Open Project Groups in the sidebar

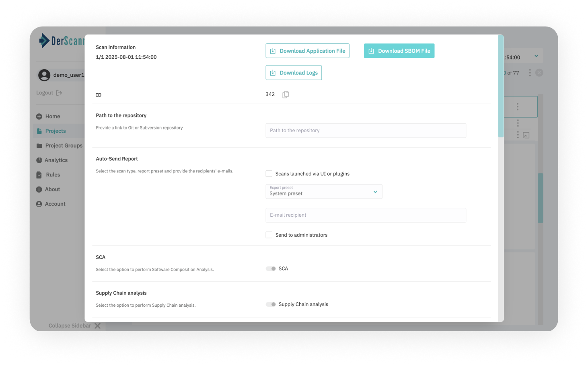point(60,146)
